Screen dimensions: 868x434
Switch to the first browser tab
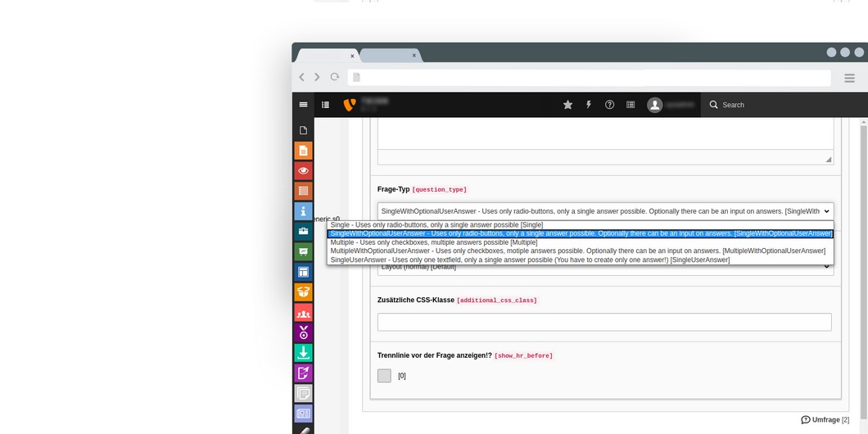(x=326, y=56)
